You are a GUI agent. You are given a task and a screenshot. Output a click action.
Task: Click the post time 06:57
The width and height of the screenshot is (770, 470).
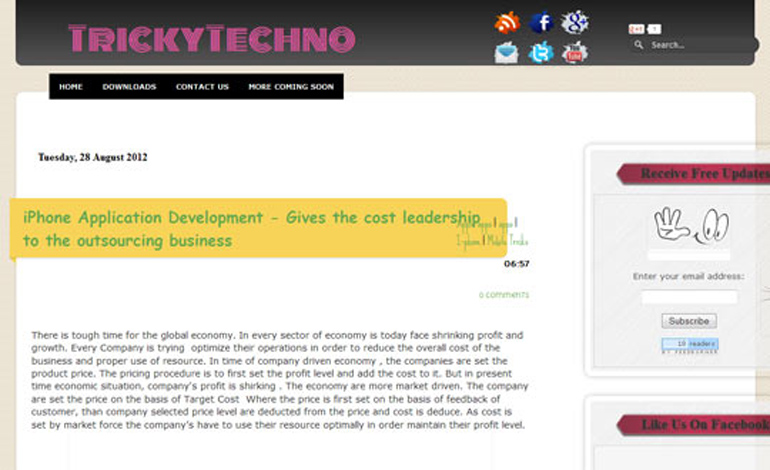click(x=517, y=264)
